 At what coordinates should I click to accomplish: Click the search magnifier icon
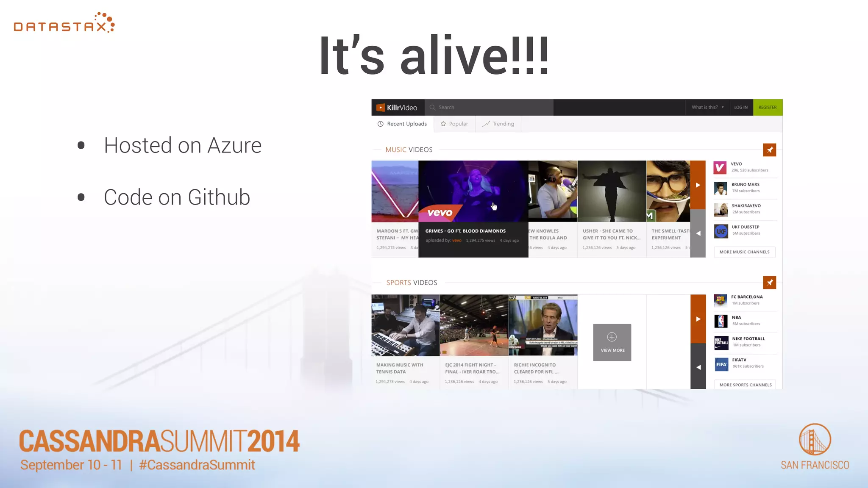432,108
